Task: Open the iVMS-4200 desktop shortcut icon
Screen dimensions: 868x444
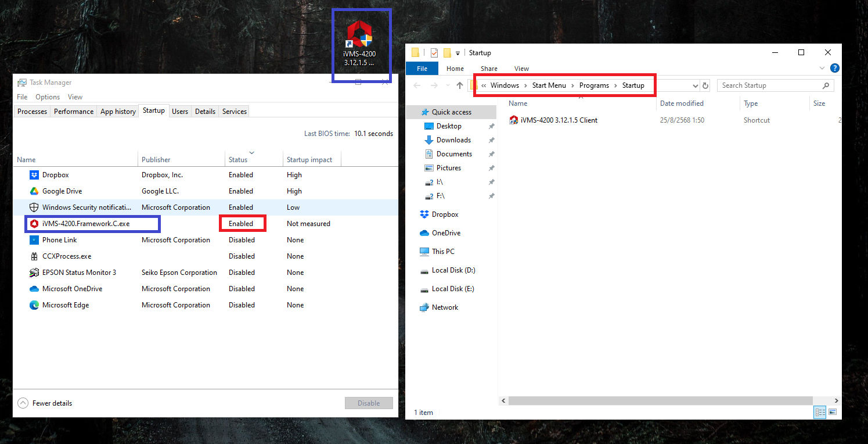Action: 359,34
